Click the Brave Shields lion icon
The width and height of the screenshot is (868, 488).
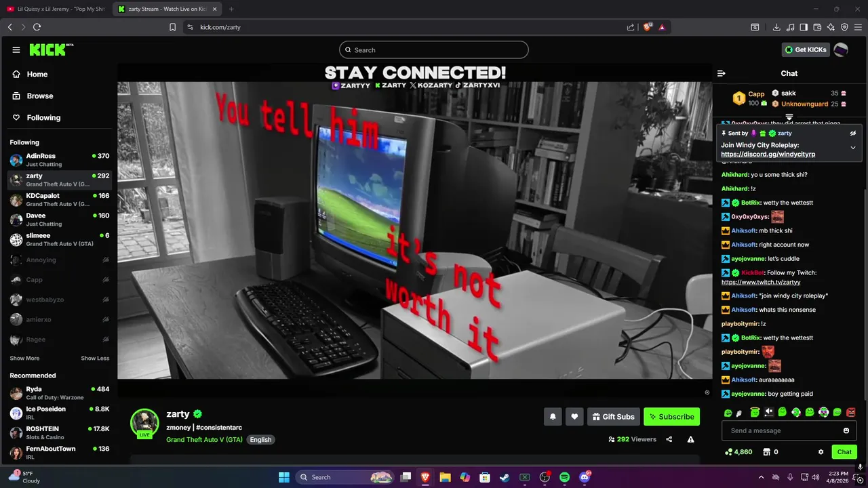pyautogui.click(x=648, y=27)
